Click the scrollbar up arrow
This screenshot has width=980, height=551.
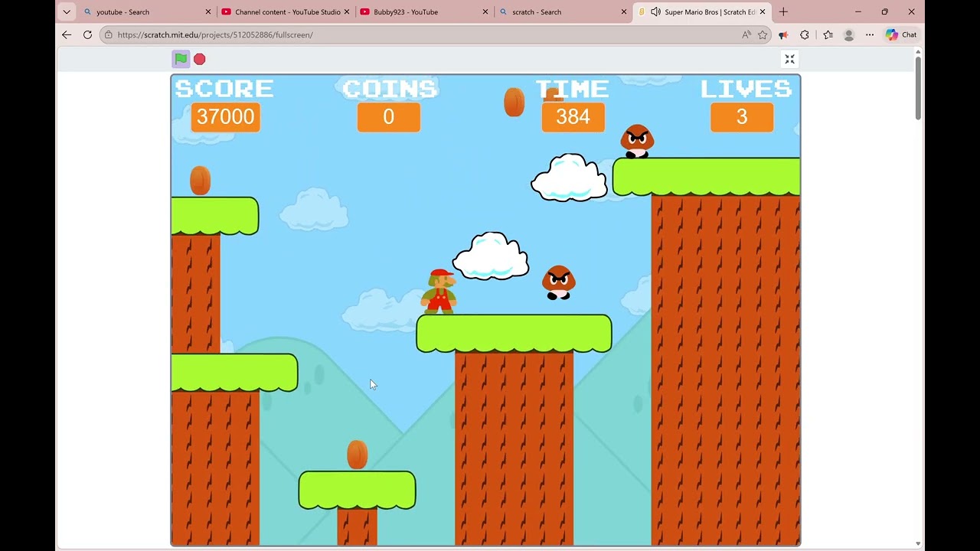[x=918, y=51]
